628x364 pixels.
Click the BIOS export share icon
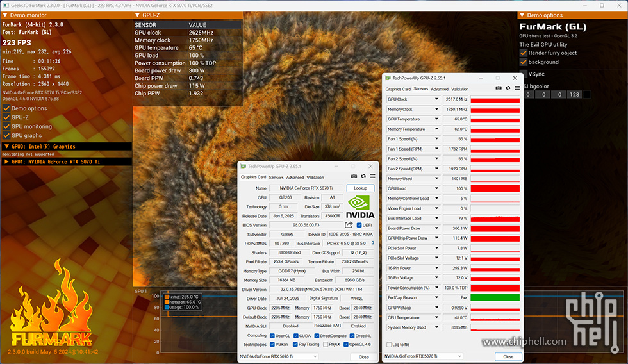(349, 225)
